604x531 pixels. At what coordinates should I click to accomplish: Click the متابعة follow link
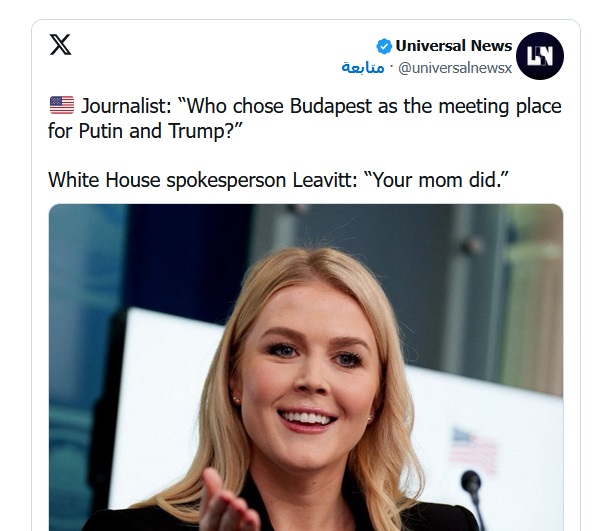pyautogui.click(x=363, y=68)
